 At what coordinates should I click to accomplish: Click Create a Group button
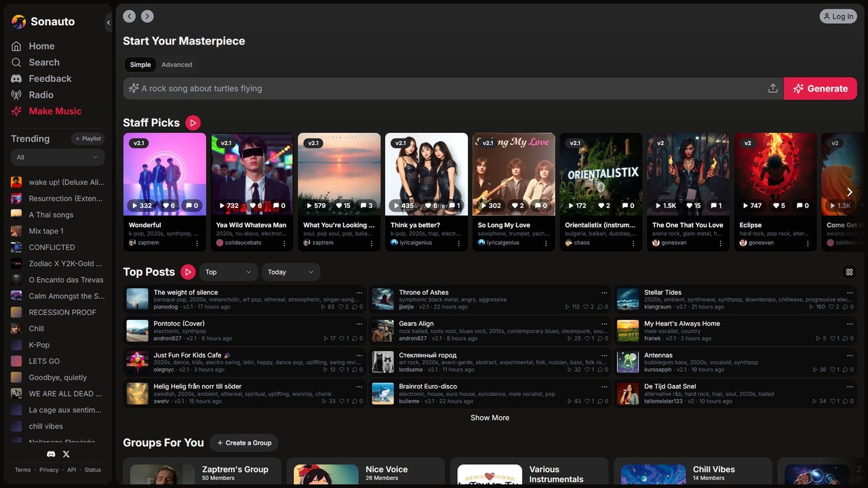243,443
